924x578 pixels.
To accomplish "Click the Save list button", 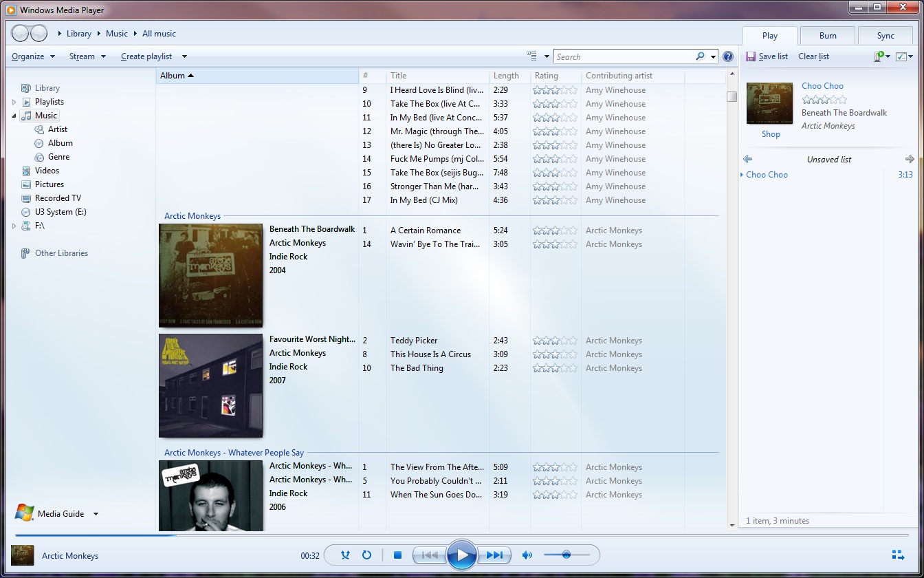I will [767, 56].
